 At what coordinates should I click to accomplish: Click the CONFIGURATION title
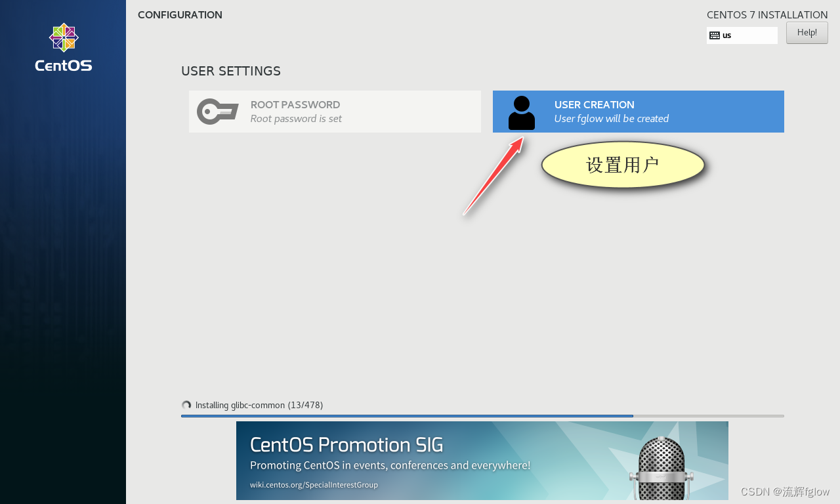(x=180, y=14)
